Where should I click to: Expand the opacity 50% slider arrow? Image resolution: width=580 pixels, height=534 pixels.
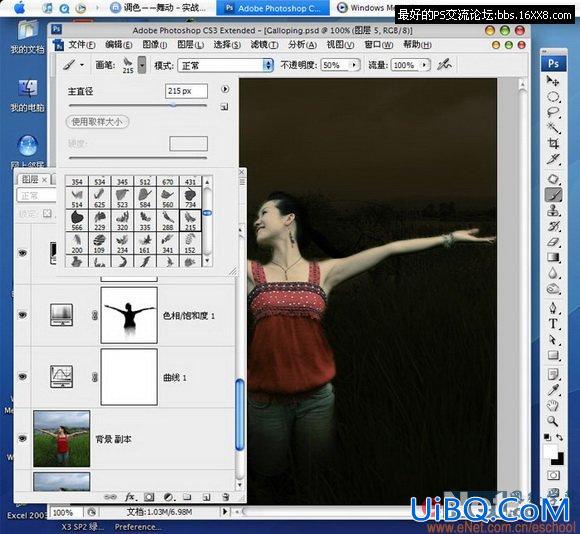354,65
